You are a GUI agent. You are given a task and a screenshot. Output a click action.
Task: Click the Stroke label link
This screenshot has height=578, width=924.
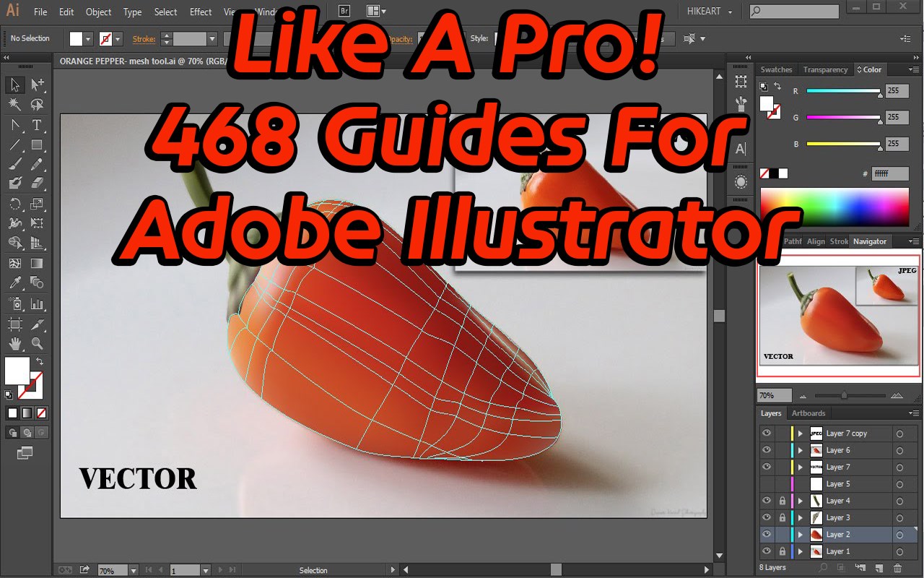click(x=144, y=39)
